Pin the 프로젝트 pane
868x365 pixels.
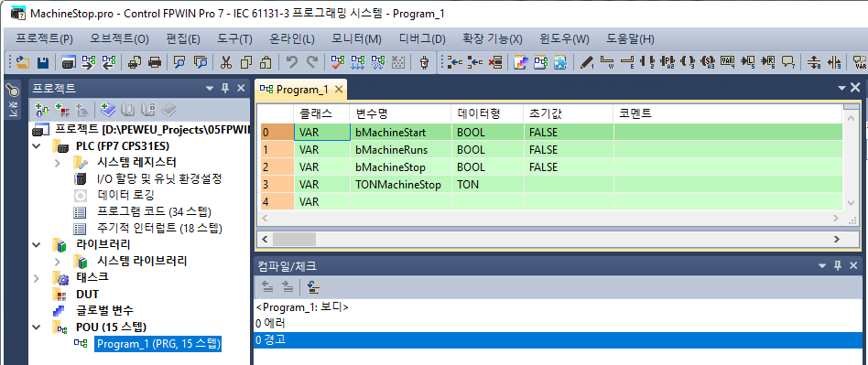225,89
